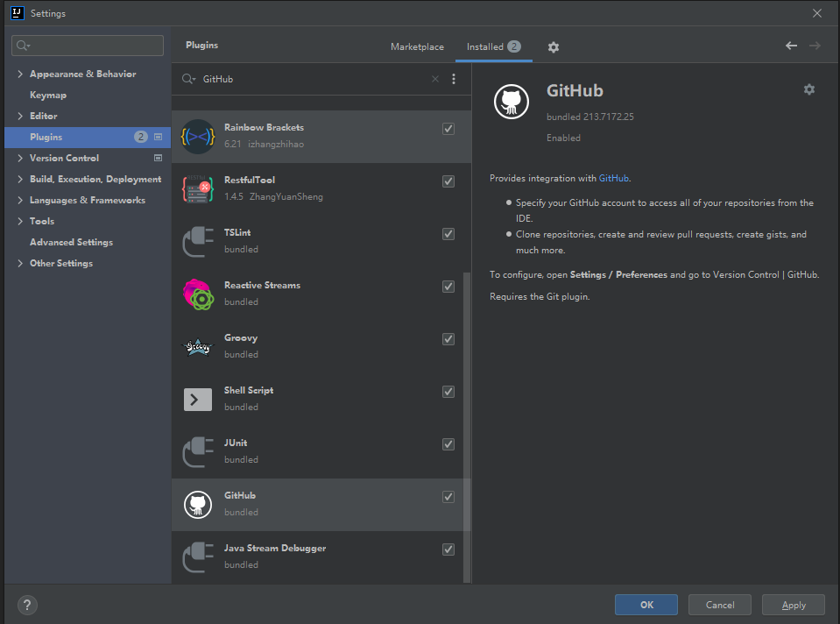
Task: Click the settings search magnifier icon
Action: tap(23, 46)
